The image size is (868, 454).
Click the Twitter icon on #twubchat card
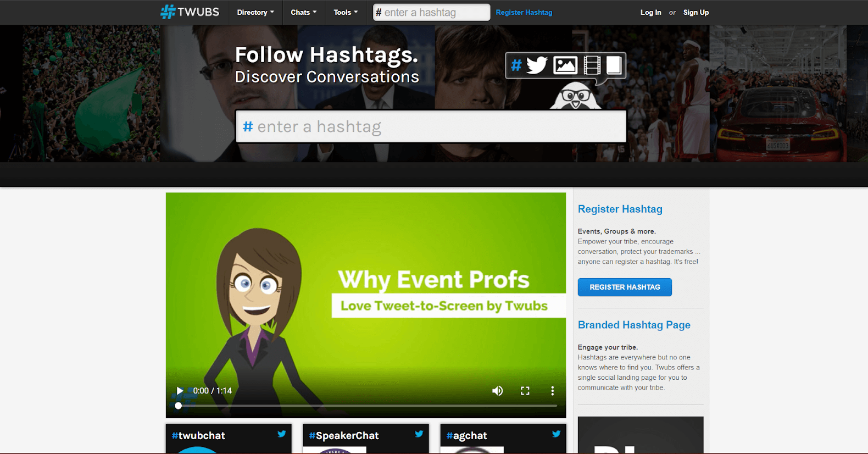282,434
